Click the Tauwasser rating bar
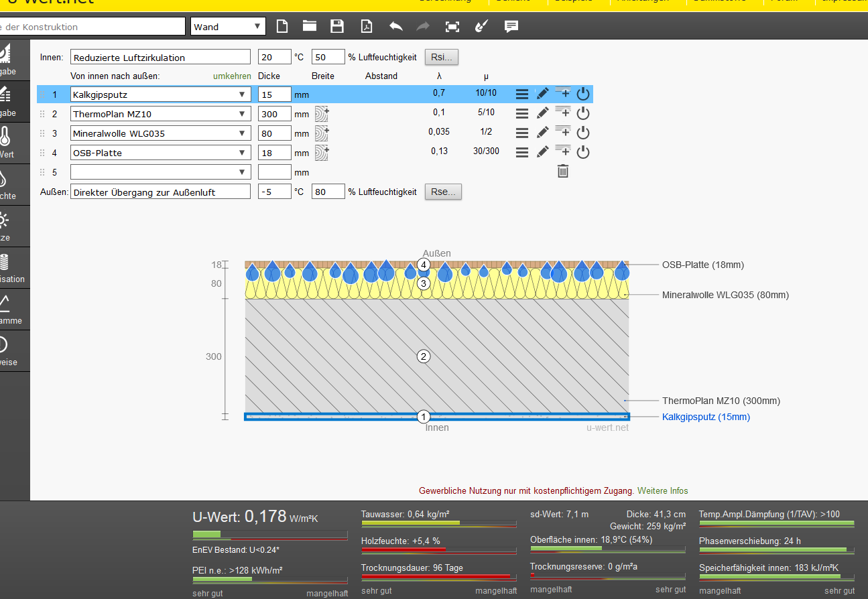868x599 pixels. click(438, 523)
